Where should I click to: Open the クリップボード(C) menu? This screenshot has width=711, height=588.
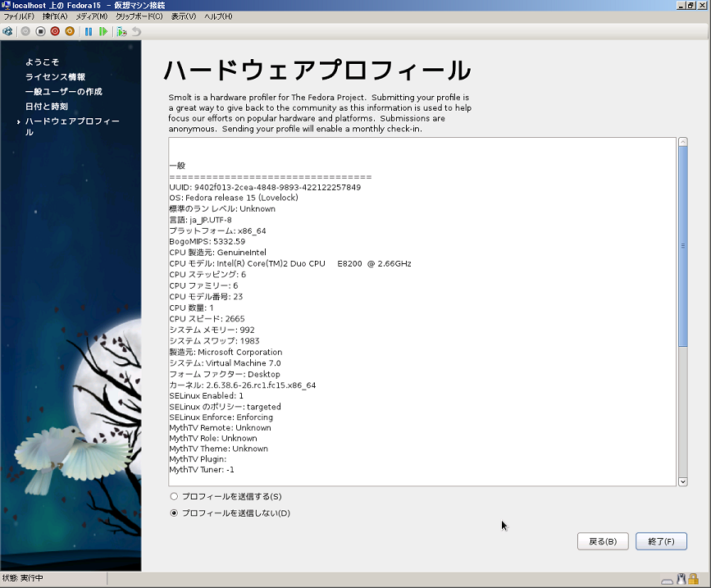click(139, 16)
